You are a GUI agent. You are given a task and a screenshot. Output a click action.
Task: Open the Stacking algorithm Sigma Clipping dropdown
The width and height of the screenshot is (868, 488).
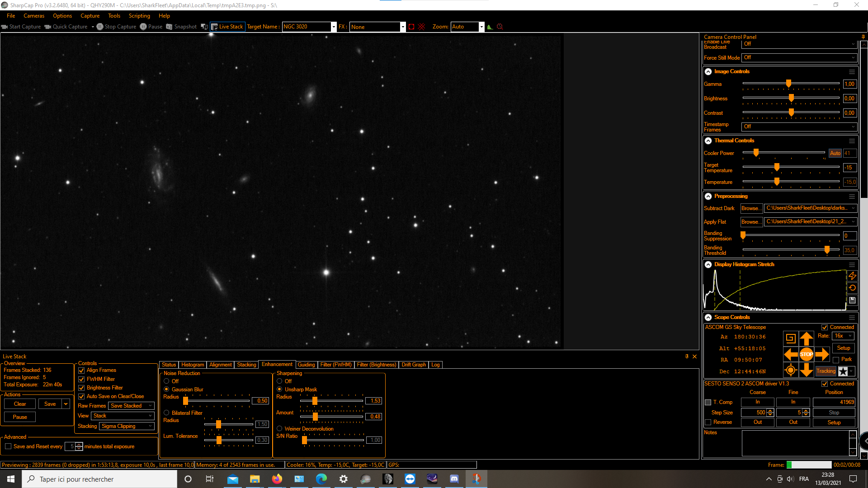click(x=127, y=426)
